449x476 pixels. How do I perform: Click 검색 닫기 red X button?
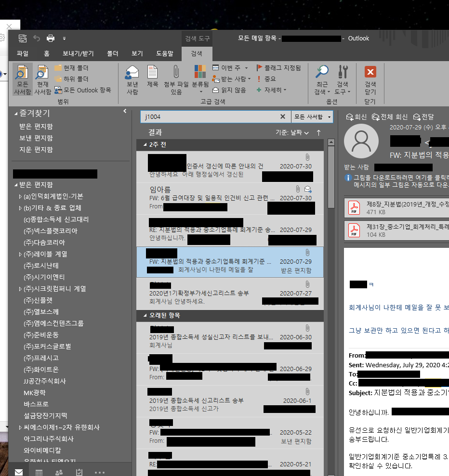tap(370, 80)
